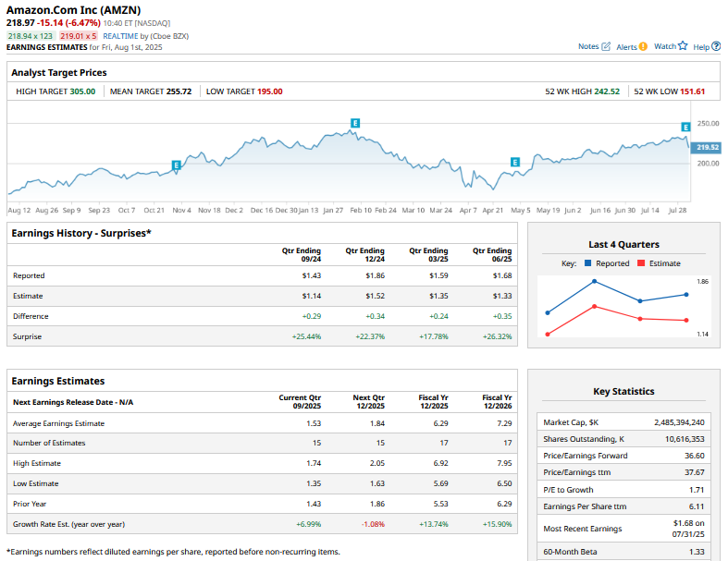
Task: Click the earnings E marker near May 5
Action: (x=515, y=162)
